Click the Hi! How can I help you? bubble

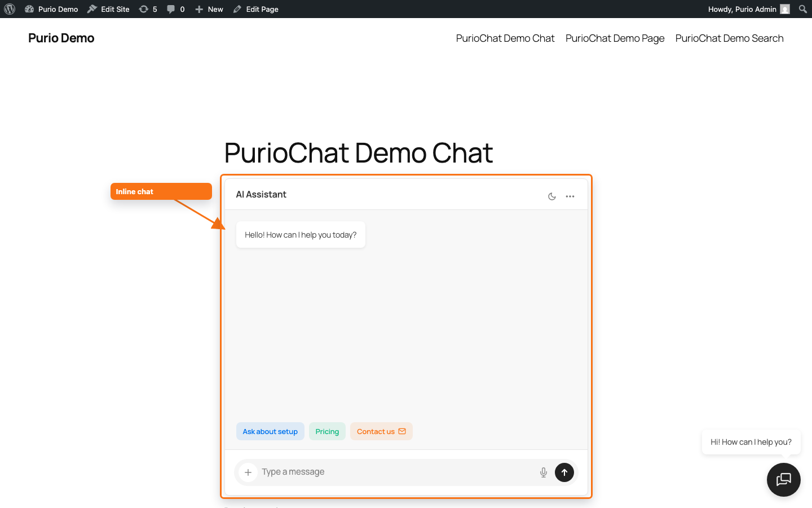point(751,442)
